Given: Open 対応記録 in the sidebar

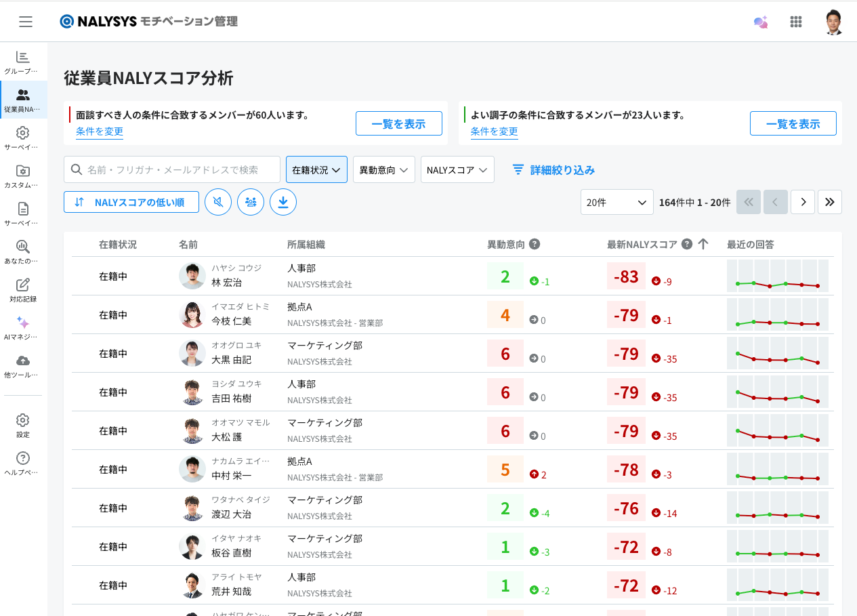Looking at the screenshot, I should coord(23,289).
